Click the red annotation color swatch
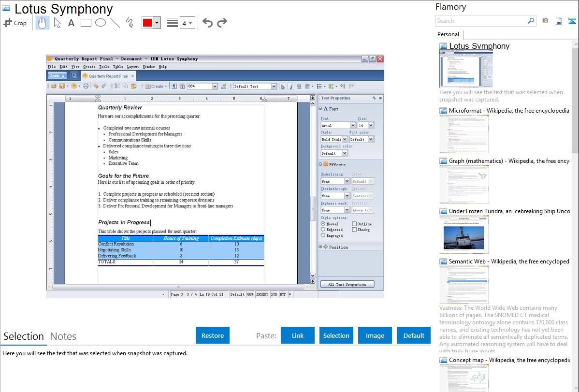579x392 pixels. tap(147, 23)
